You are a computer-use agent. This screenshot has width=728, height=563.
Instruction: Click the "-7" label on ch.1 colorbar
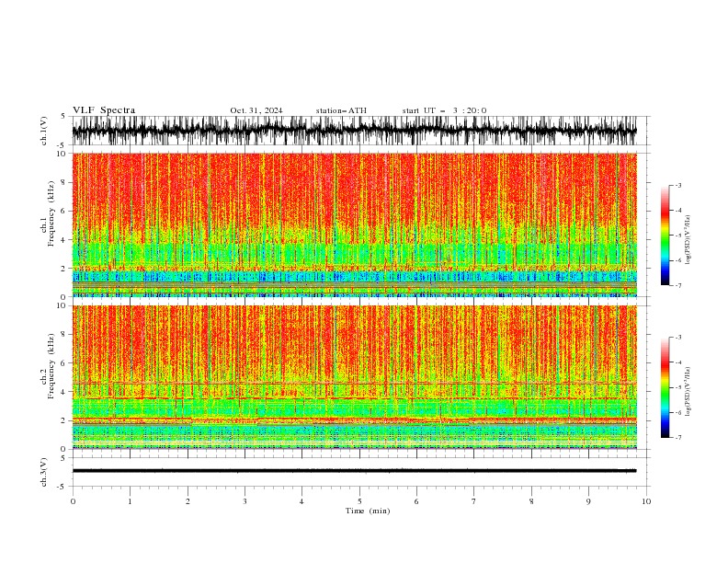point(678,285)
